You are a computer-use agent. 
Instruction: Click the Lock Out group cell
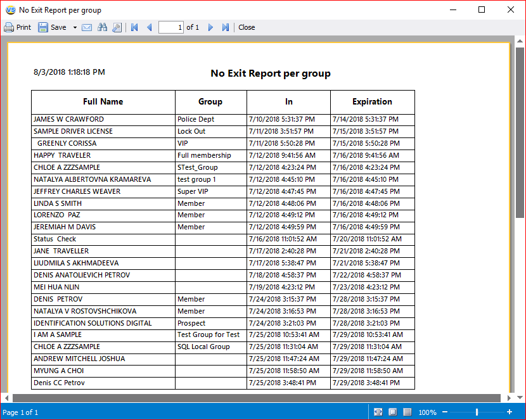pos(210,132)
